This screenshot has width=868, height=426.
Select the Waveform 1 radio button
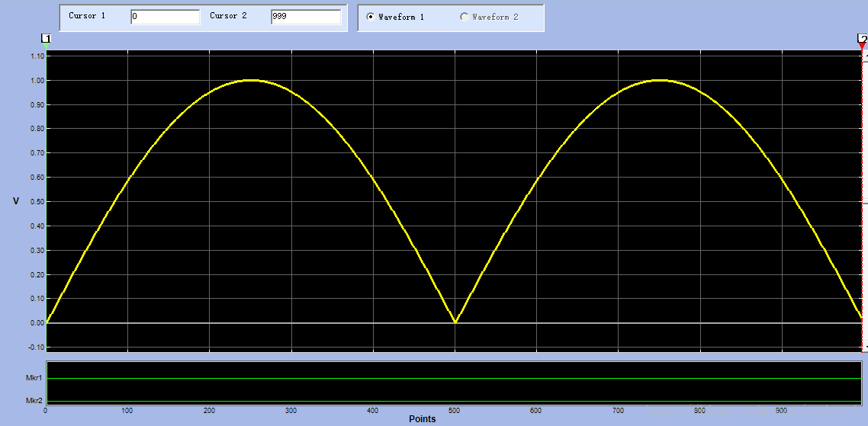pos(371,18)
